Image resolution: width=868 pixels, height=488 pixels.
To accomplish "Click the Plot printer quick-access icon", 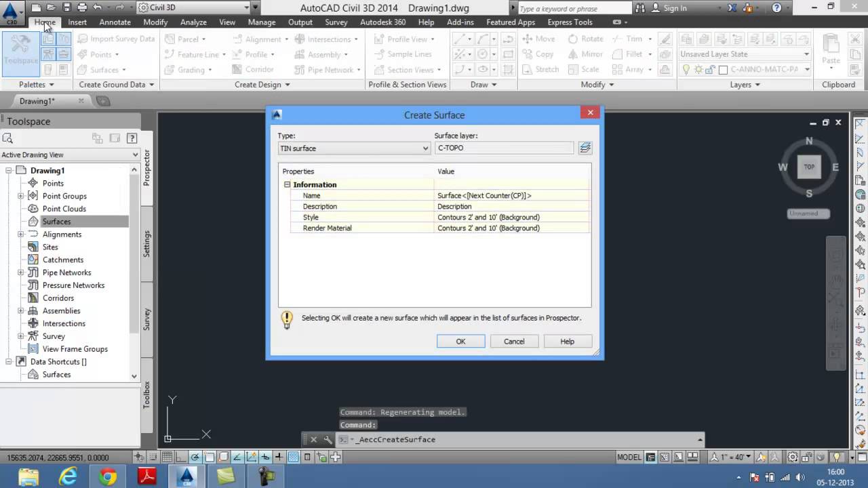I will click(82, 8).
